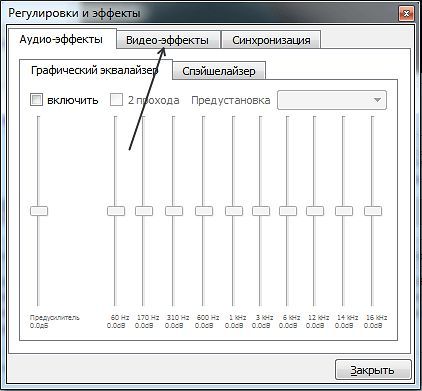422x391 pixels.
Task: Click the 16 kHz label text
Action: 376,317
